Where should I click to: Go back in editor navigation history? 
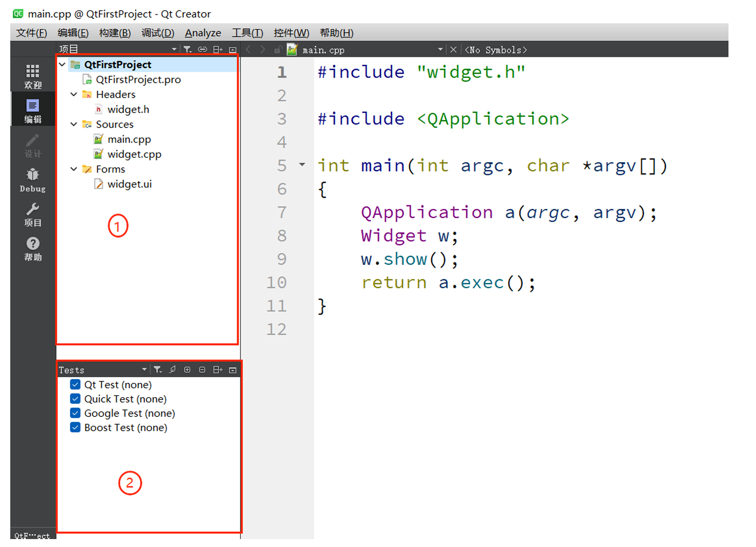click(248, 49)
